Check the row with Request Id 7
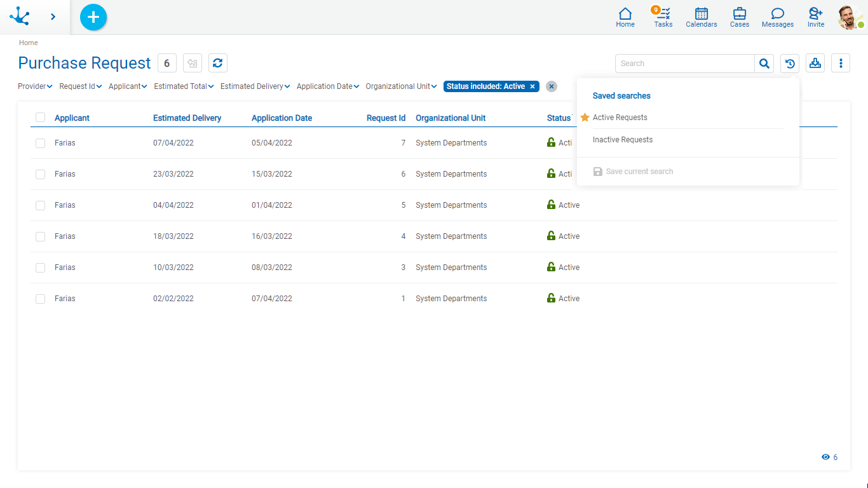 [x=41, y=143]
